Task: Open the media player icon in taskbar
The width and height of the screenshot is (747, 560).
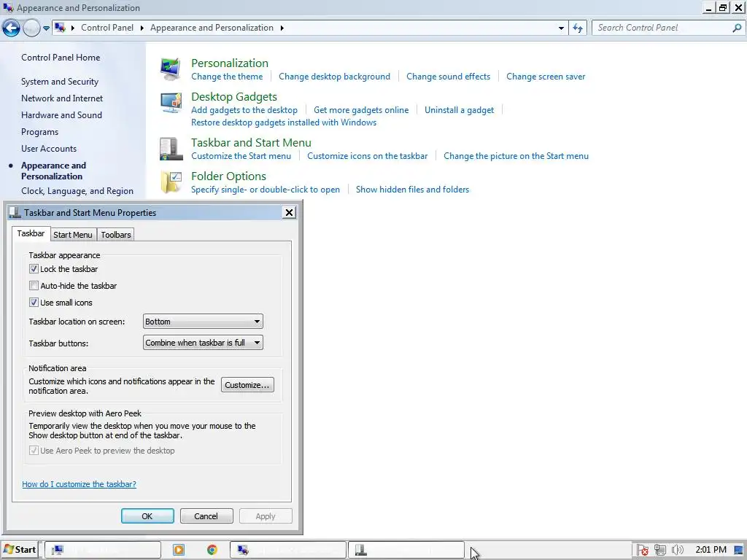Action: 179,550
